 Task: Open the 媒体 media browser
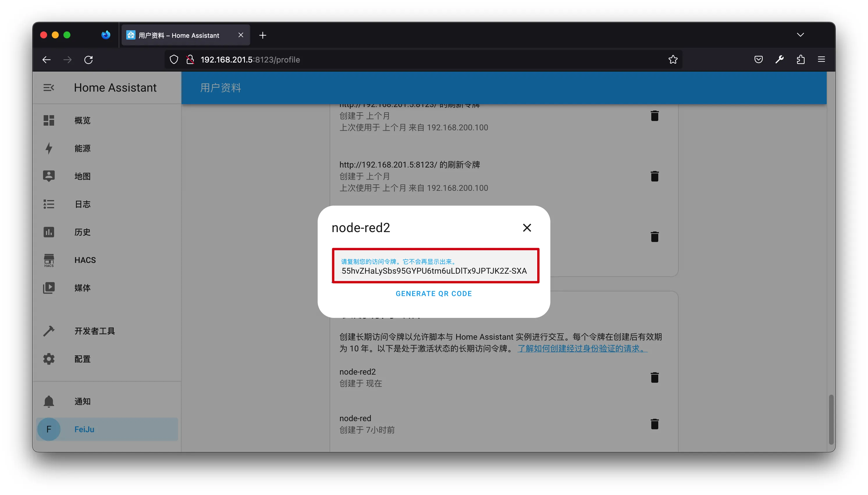(107, 288)
